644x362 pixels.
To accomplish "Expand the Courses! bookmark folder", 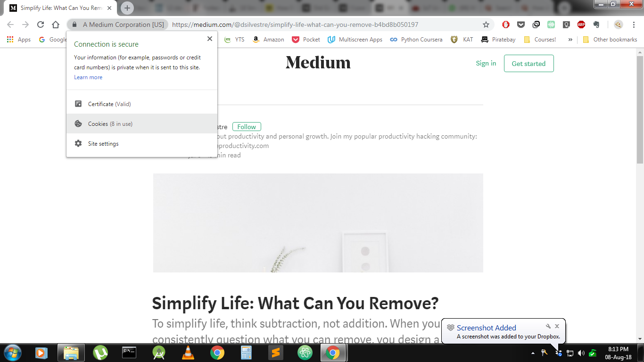I will tap(540, 40).
